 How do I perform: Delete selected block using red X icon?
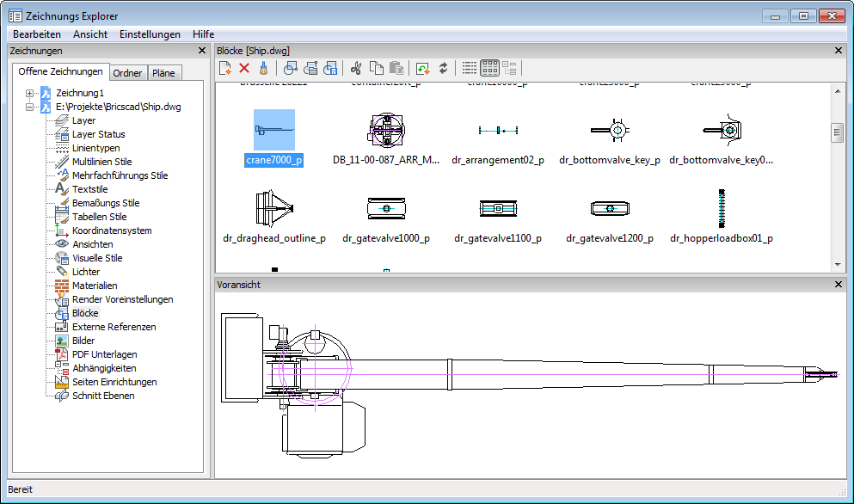pos(243,68)
